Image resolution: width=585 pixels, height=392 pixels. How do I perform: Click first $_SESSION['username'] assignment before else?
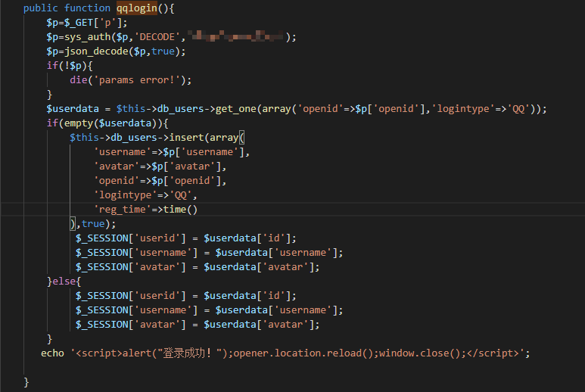tap(209, 253)
